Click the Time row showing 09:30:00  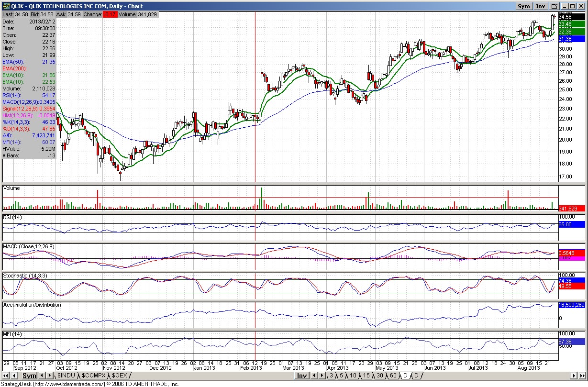click(x=28, y=28)
